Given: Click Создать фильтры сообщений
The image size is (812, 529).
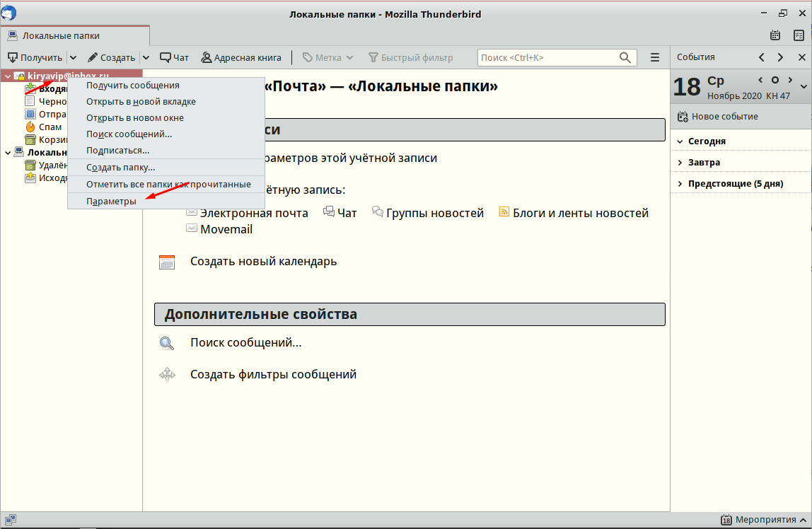Looking at the screenshot, I should tap(274, 374).
